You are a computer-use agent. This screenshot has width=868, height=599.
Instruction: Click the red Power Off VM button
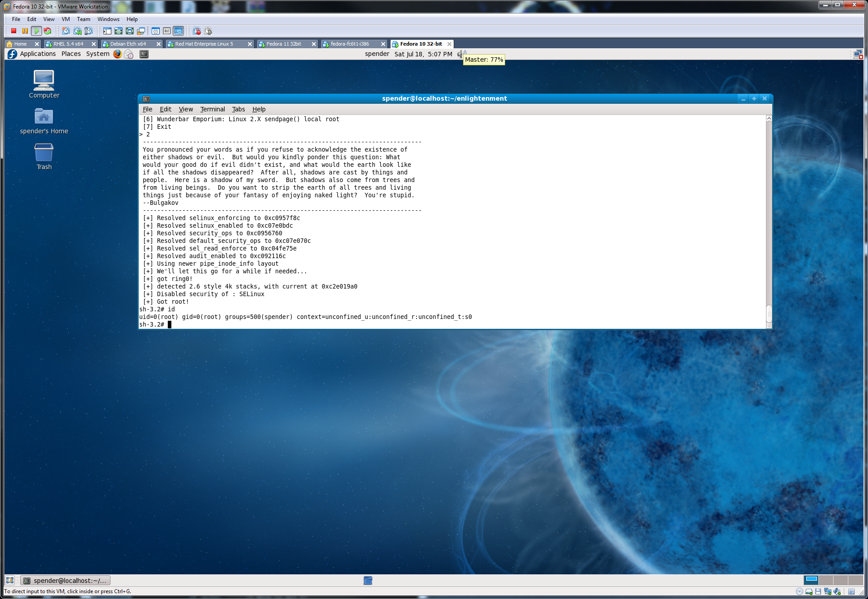[14, 31]
